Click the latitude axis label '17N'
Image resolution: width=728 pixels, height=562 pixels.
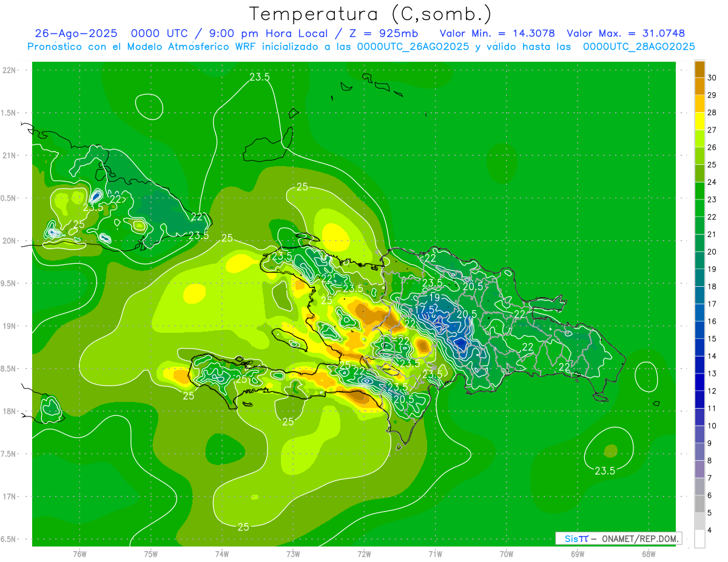10,497
